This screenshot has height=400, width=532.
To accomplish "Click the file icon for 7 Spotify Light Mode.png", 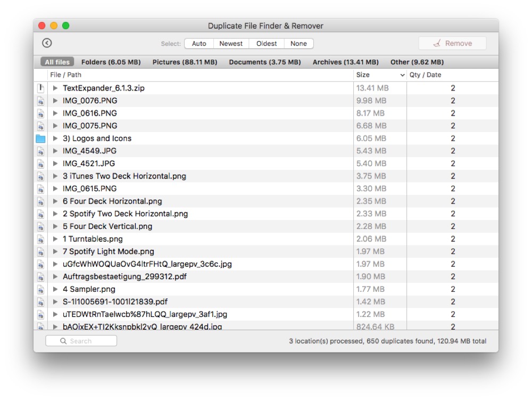I will (x=41, y=251).
